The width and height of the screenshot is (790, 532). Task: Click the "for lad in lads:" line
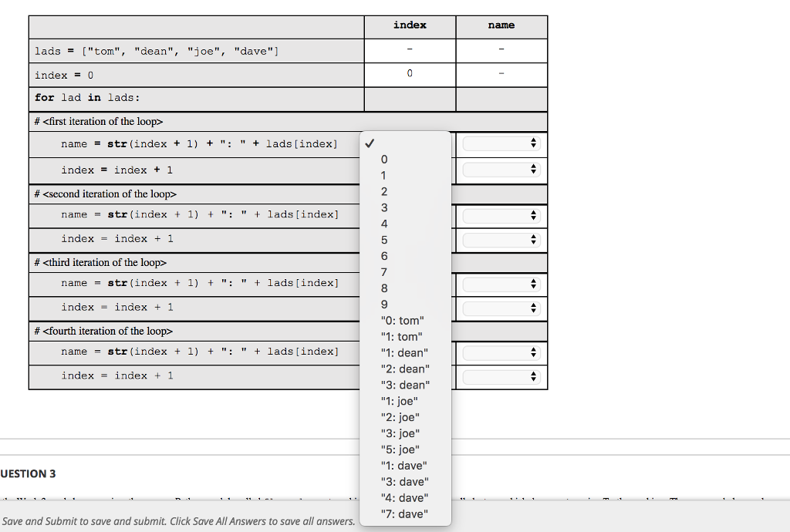(x=87, y=98)
